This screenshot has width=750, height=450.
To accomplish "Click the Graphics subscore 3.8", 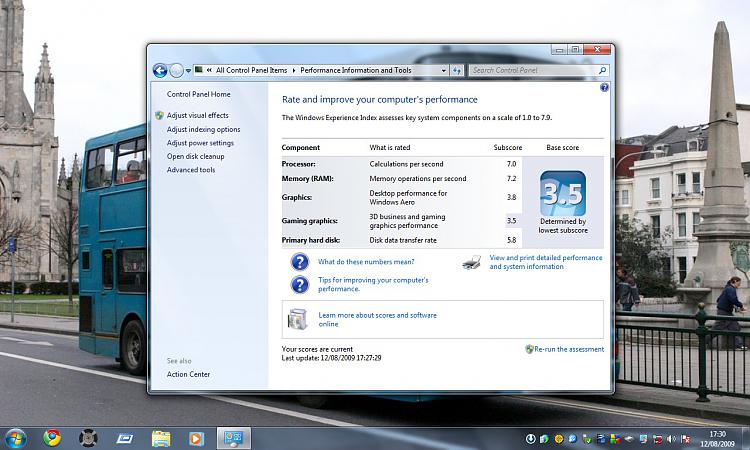I will pos(511,197).
